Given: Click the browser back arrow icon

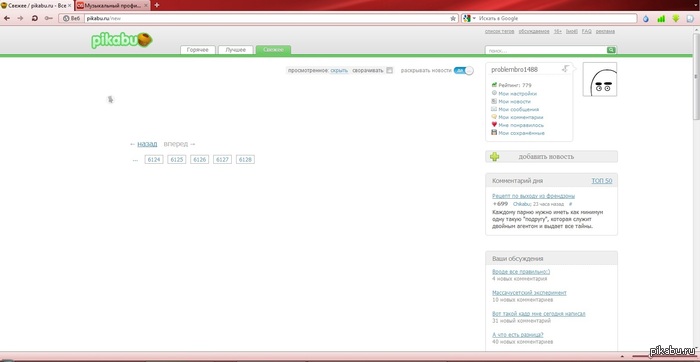Looking at the screenshot, I should 7,18.
